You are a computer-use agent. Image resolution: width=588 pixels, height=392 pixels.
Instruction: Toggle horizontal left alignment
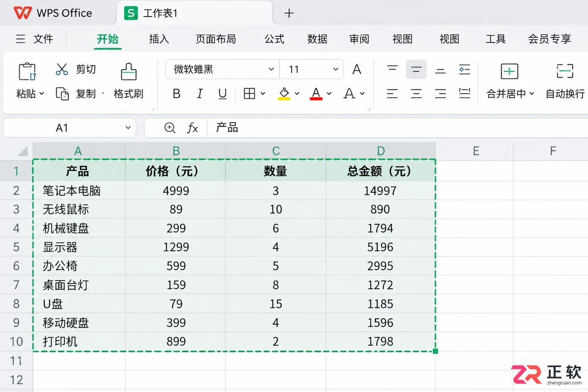point(392,94)
